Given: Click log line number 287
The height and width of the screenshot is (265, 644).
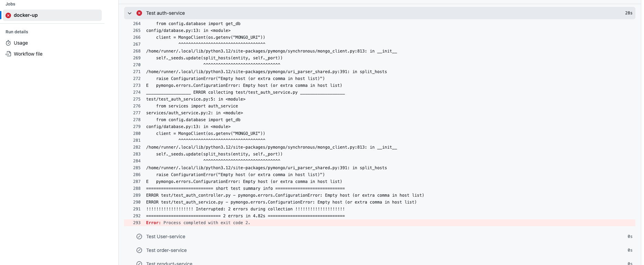Looking at the screenshot, I should click(137, 182).
